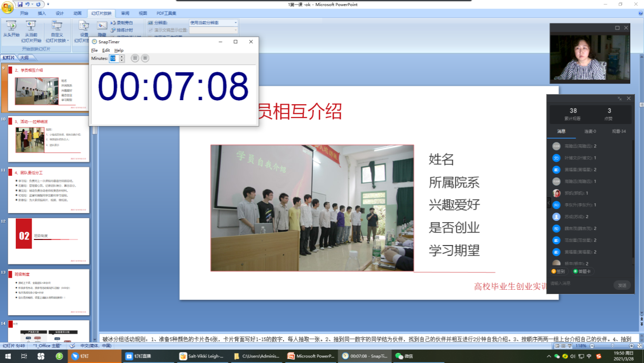This screenshot has width=644, height=363.
Task: Click the 发送 send button
Action: coord(622,285)
